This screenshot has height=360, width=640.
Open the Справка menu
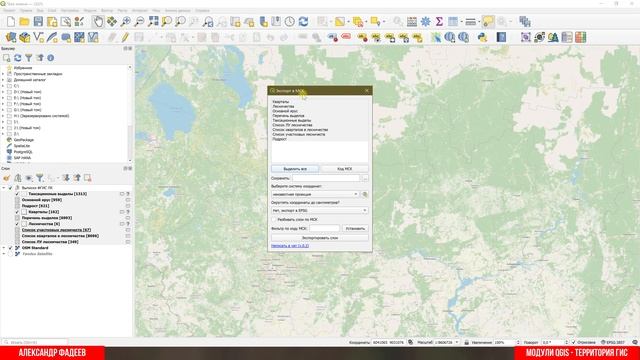202,10
